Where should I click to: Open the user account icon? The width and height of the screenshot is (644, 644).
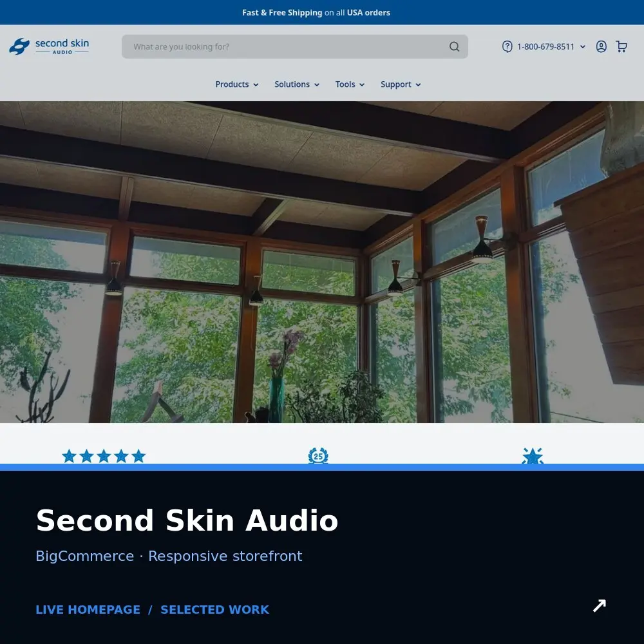click(x=601, y=46)
